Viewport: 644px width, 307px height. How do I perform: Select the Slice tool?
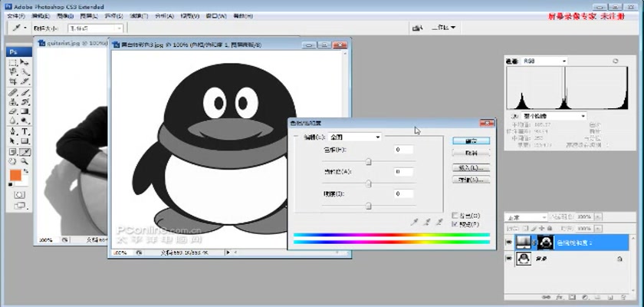click(25, 81)
